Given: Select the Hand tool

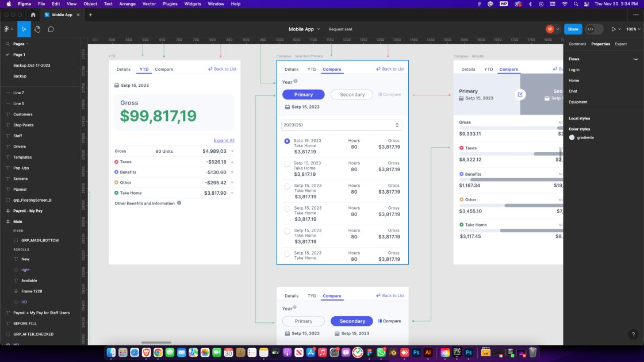Looking at the screenshot, I should click(x=37, y=29).
